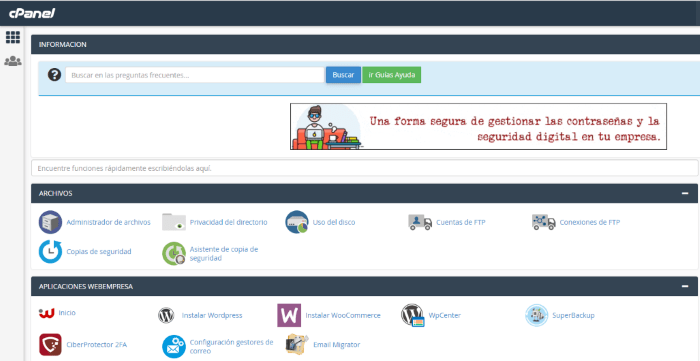Click the Conexiones de FTP truck icon
Screen dimensions: 700x361
(543, 222)
